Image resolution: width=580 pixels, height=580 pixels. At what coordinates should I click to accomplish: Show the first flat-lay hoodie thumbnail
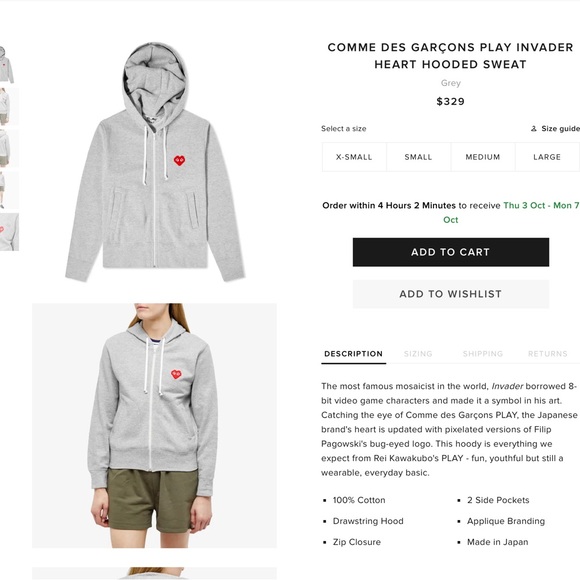[9, 64]
